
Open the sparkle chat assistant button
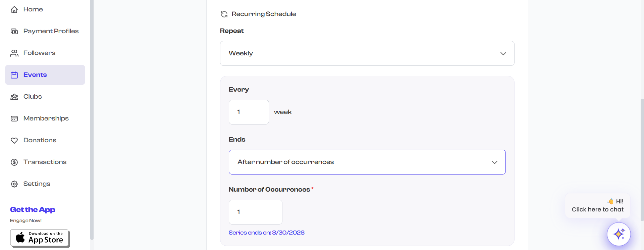pos(619,234)
